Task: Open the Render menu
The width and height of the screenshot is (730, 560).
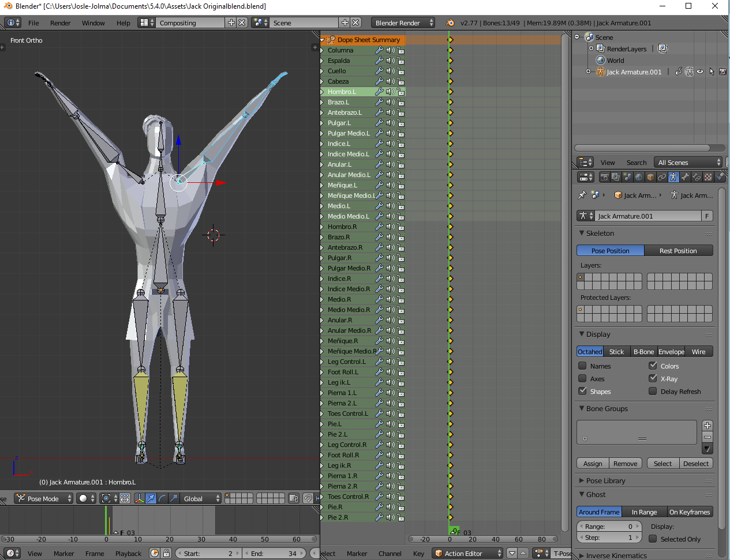Action: click(60, 23)
